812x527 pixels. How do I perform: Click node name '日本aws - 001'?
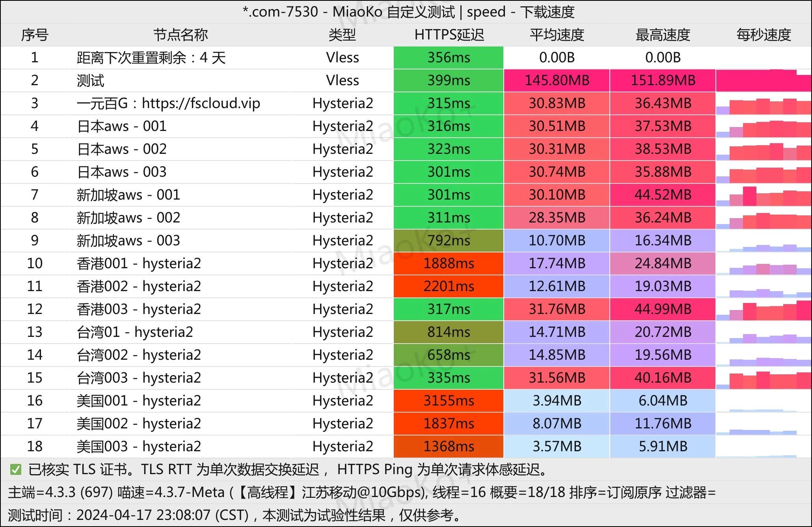122,127
